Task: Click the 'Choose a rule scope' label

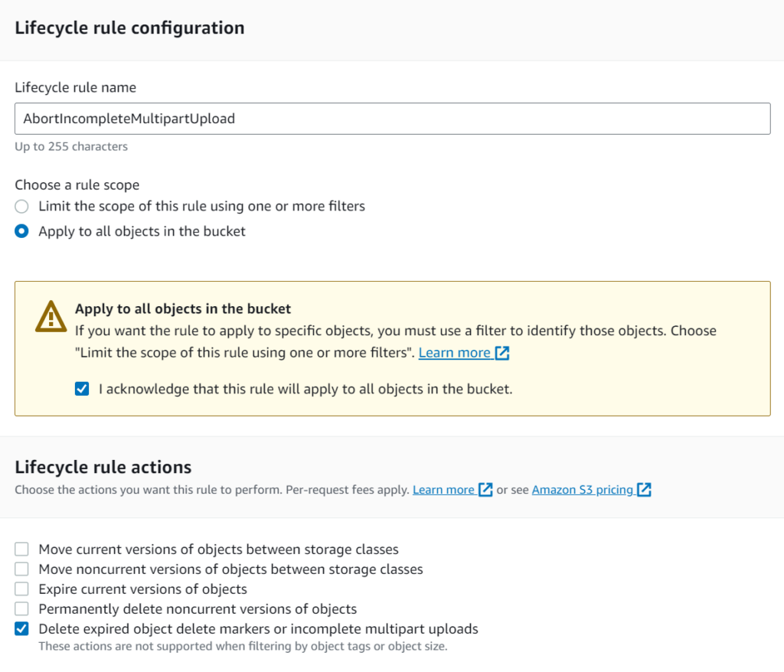Action: pyautogui.click(x=77, y=184)
